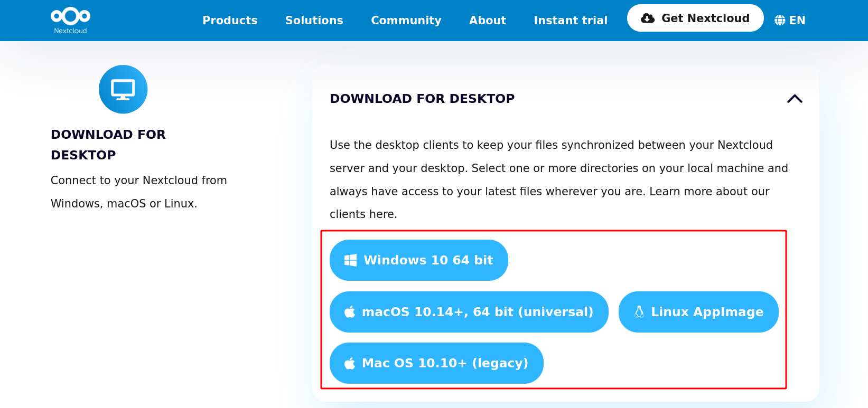Download the Linux AppImage client
Image resolution: width=868 pixels, height=408 pixels.
click(x=698, y=312)
